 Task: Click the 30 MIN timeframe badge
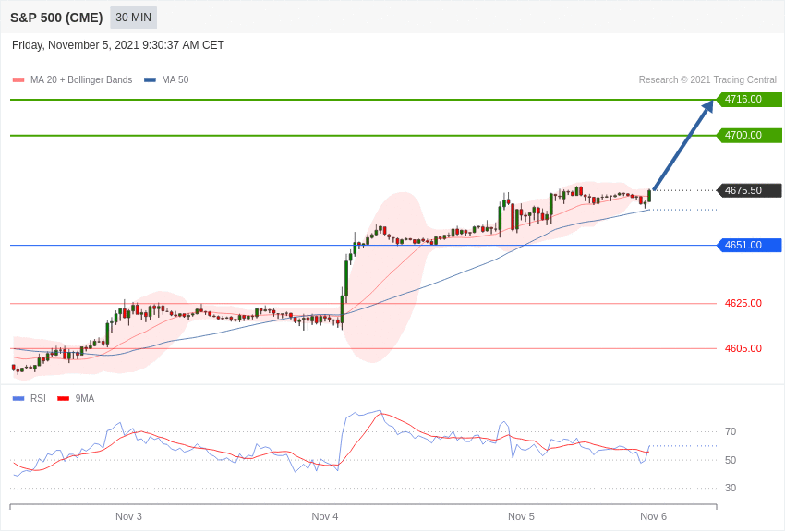[133, 18]
